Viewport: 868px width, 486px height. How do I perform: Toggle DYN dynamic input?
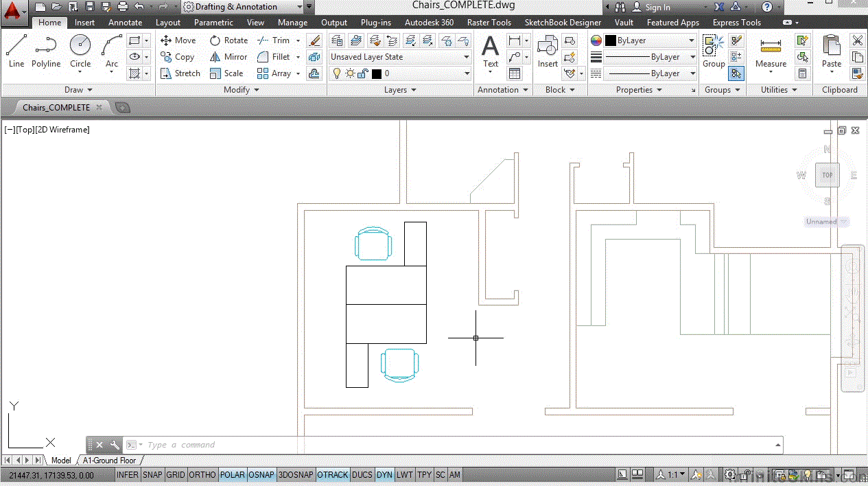(x=384, y=474)
